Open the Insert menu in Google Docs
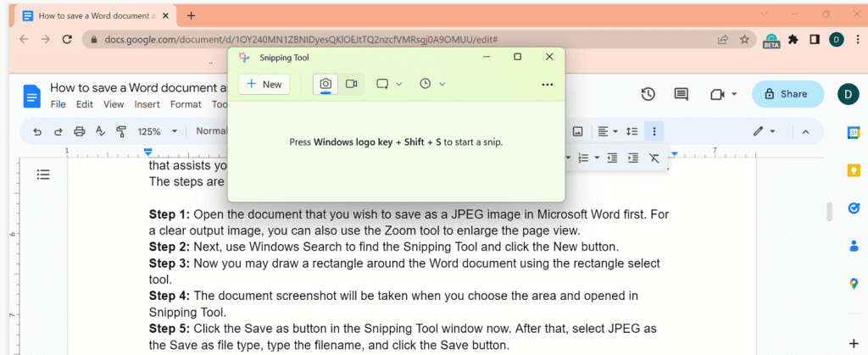 pos(147,104)
